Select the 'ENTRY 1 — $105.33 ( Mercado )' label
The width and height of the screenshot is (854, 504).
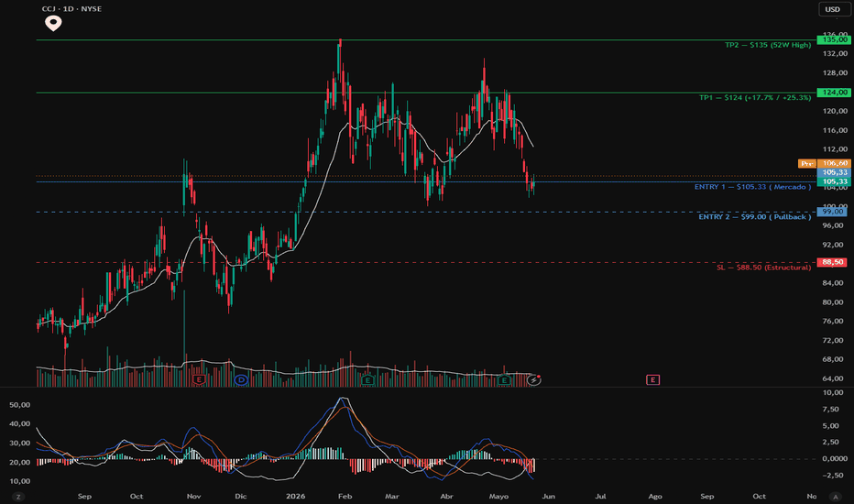(752, 187)
